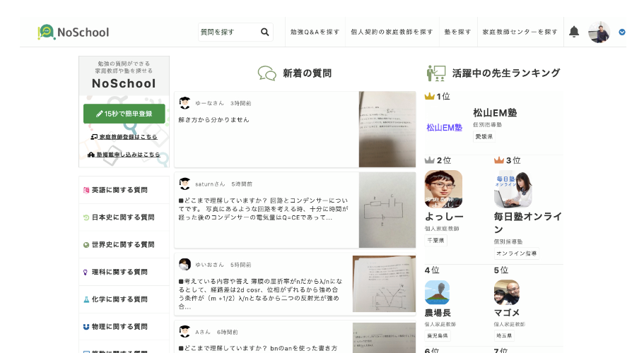Click the physics magnet icon

pyautogui.click(x=86, y=327)
